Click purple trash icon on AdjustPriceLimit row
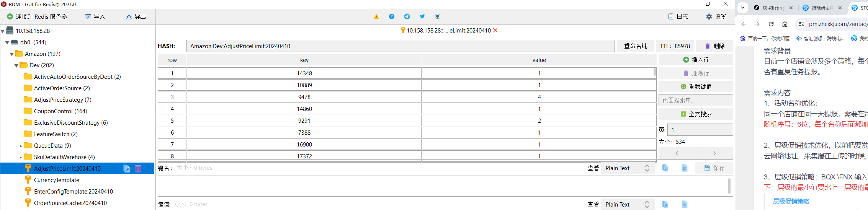 point(138,169)
